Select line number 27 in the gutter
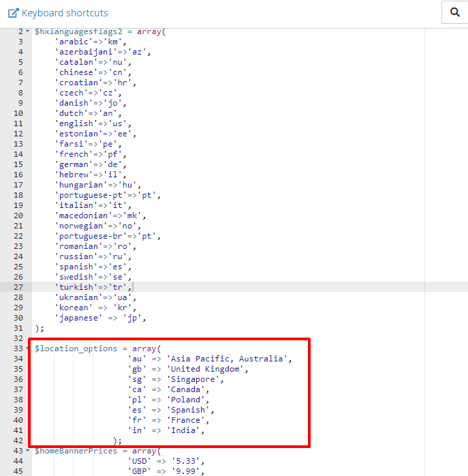The image size is (468, 476). pyautogui.click(x=20, y=287)
